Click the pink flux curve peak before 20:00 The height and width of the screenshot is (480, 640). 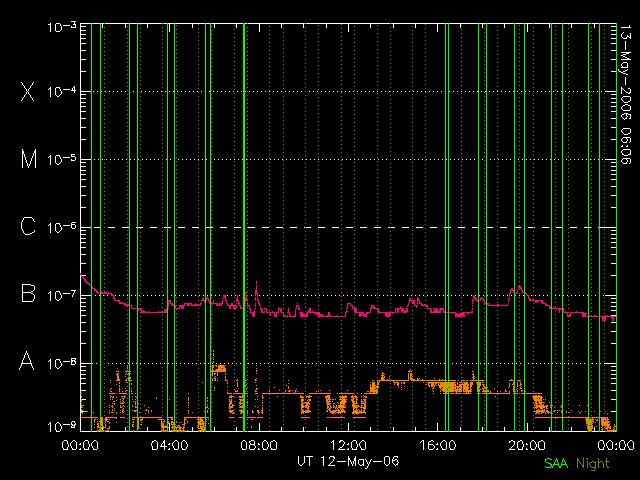pyautogui.click(x=520, y=288)
